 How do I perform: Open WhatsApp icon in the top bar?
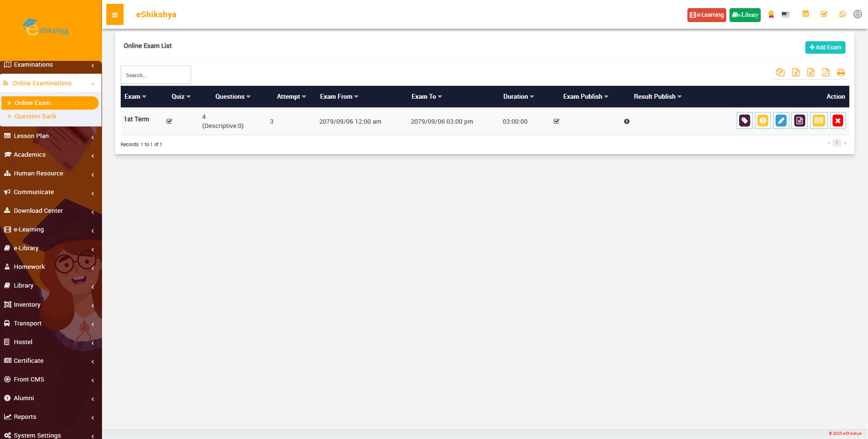click(843, 14)
